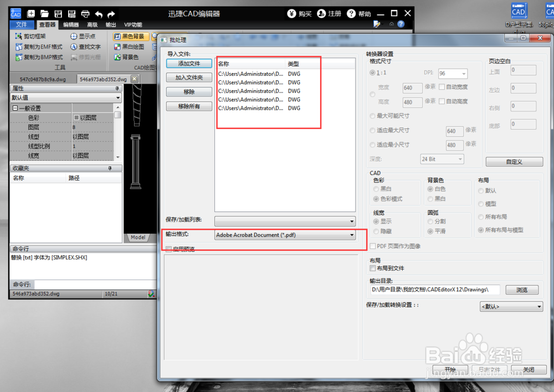Click the blue help icon below title bar
This screenshot has width=554, height=392.
[401, 24]
